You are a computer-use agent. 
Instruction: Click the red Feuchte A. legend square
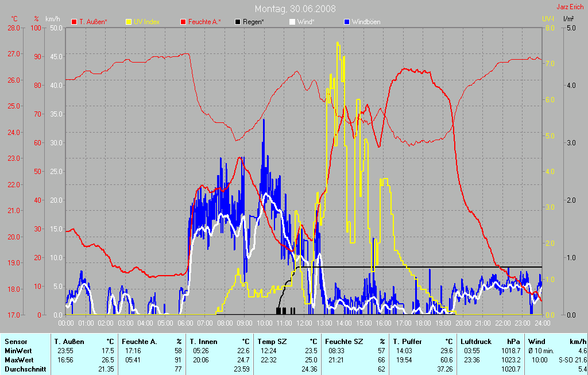(x=183, y=22)
